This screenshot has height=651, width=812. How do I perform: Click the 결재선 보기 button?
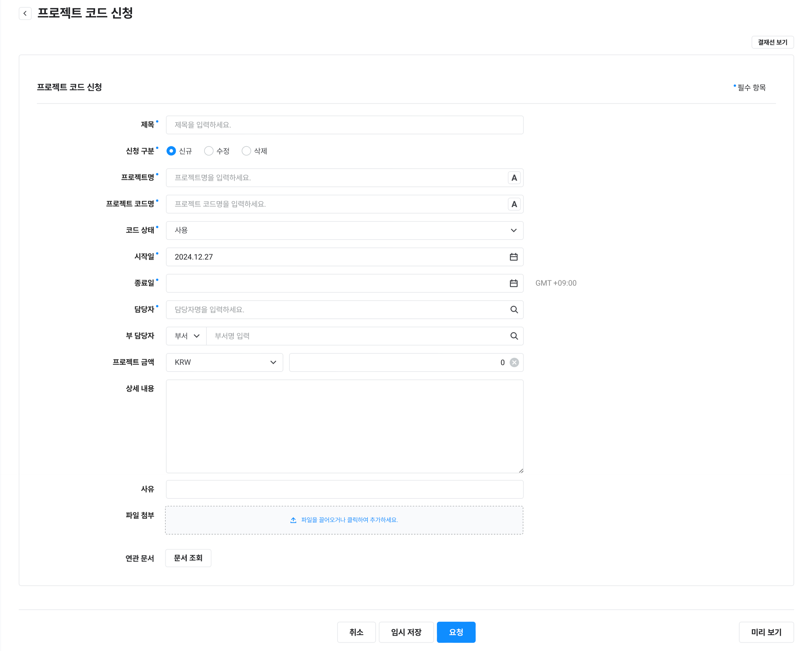[x=772, y=42]
